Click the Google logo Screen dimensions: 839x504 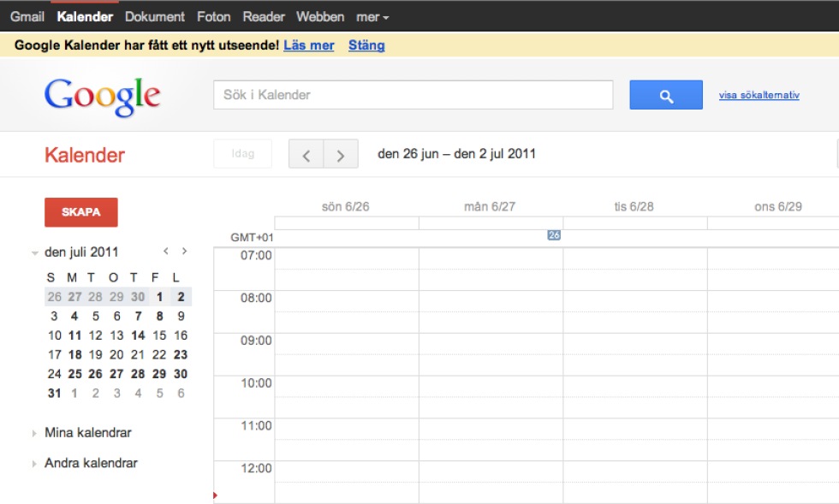[x=102, y=97]
